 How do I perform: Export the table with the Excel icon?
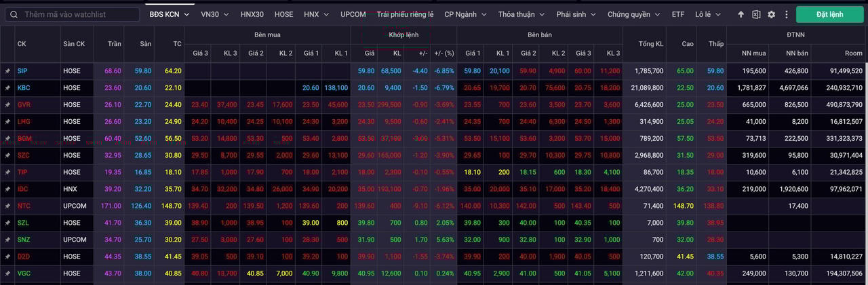[756, 14]
